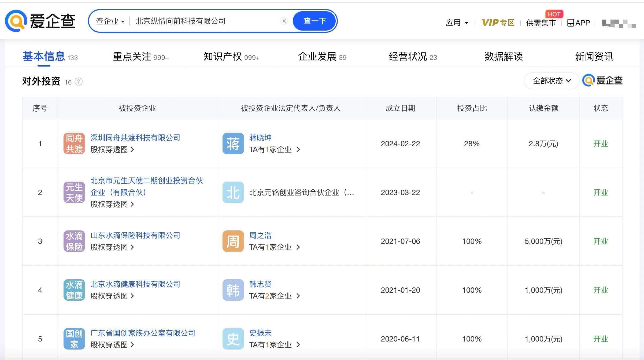The width and height of the screenshot is (644, 360).
Task: Click the 投资占比 column header
Action: [x=472, y=108]
